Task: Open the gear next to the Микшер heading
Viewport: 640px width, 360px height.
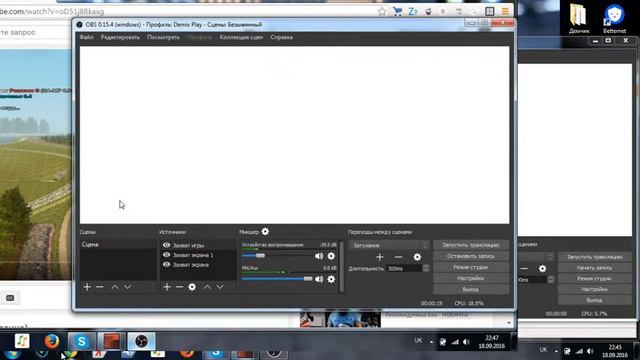Action: point(265,231)
